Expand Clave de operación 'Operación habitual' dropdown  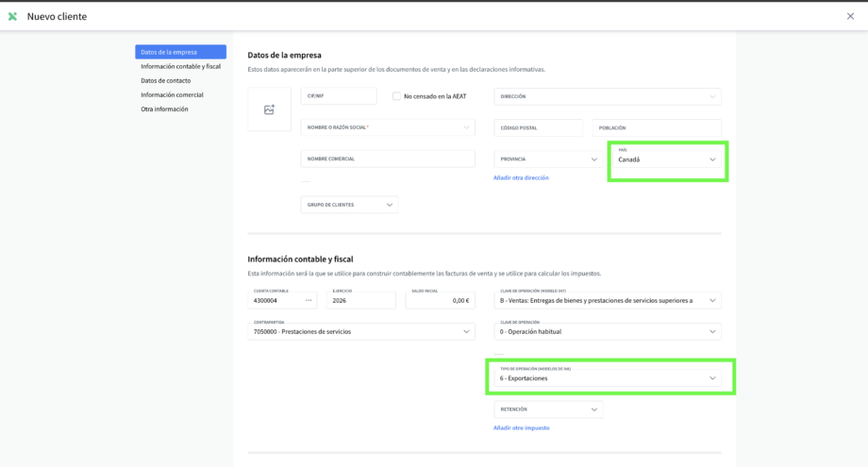pos(712,332)
